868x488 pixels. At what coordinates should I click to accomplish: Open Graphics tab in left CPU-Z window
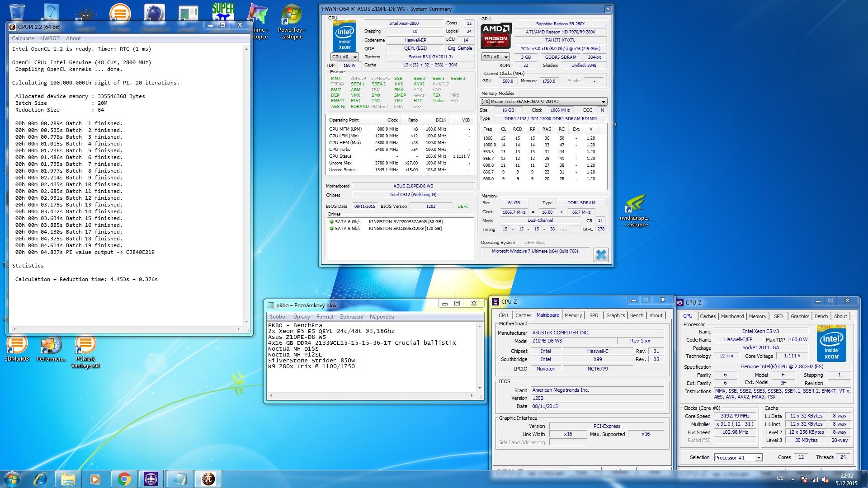pos(615,315)
